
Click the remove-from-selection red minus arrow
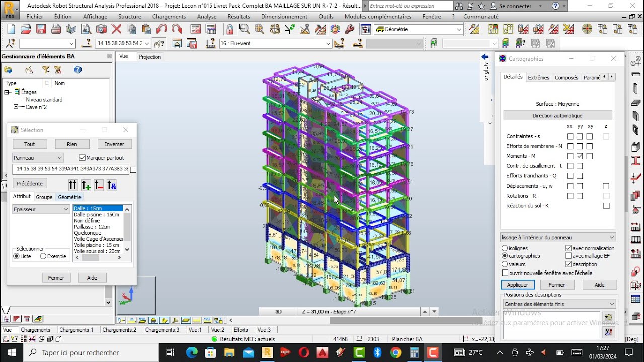coord(99,185)
